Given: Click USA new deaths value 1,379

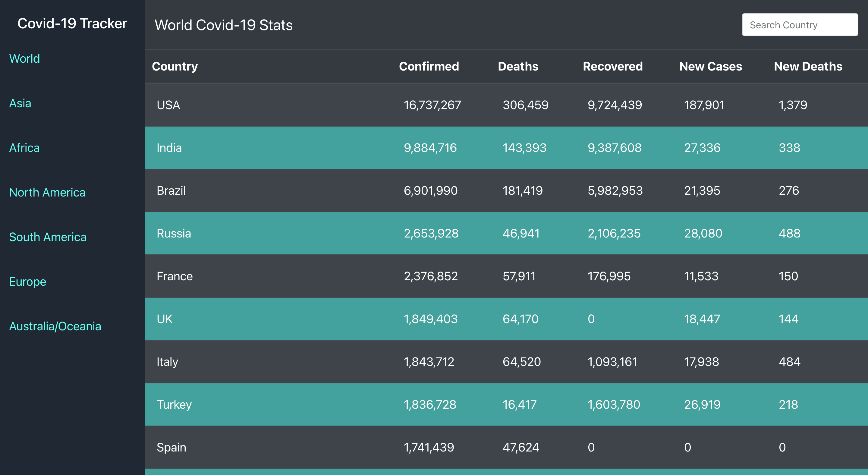Looking at the screenshot, I should [793, 105].
